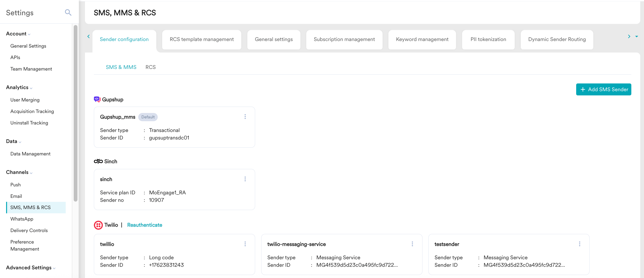This screenshot has height=278, width=644.
Task: Click Service plan ID value MoEngage1_RA
Action: click(167, 193)
